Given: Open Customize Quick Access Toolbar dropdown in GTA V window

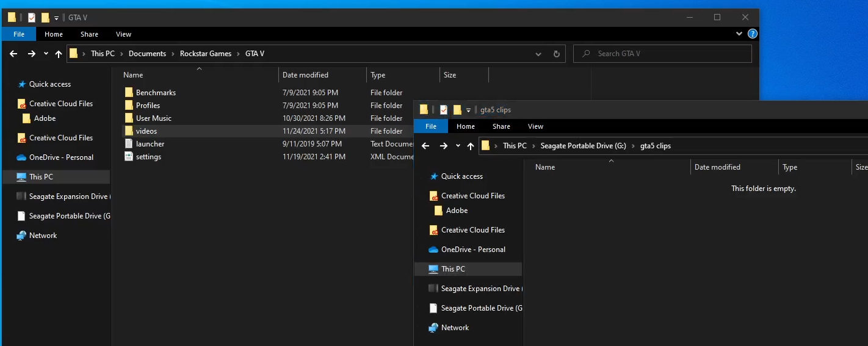Looking at the screenshot, I should [56, 18].
